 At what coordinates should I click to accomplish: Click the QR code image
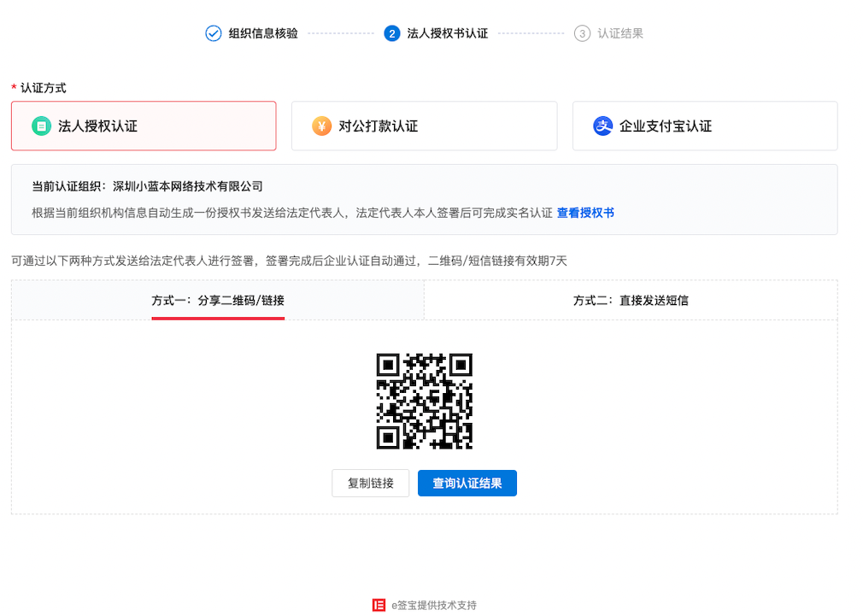pos(425,401)
